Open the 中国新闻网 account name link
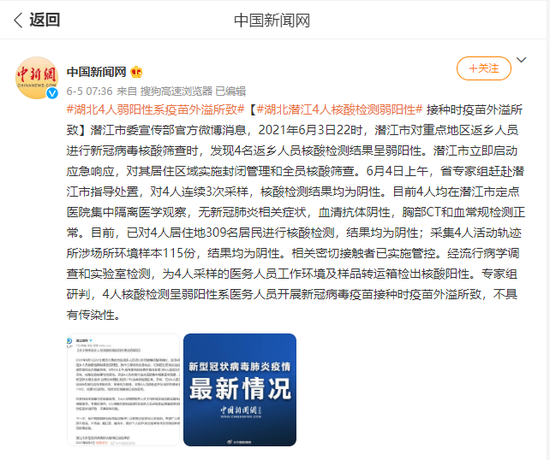Image resolution: width=550 pixels, height=460 pixels. point(96,72)
